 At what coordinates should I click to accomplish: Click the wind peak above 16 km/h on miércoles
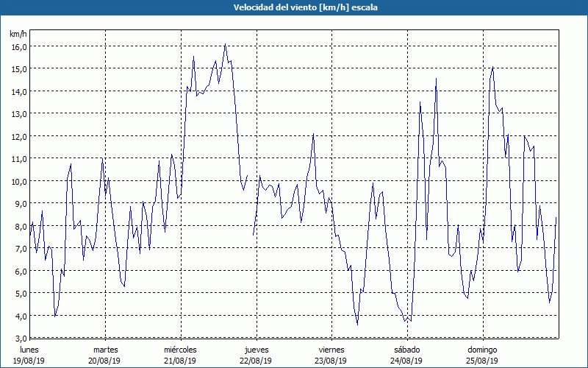225,44
